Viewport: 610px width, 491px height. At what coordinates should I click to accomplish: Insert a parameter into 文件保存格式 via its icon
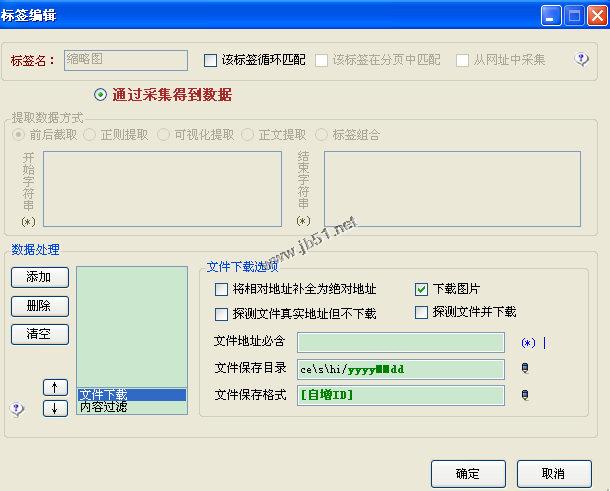tap(525, 395)
